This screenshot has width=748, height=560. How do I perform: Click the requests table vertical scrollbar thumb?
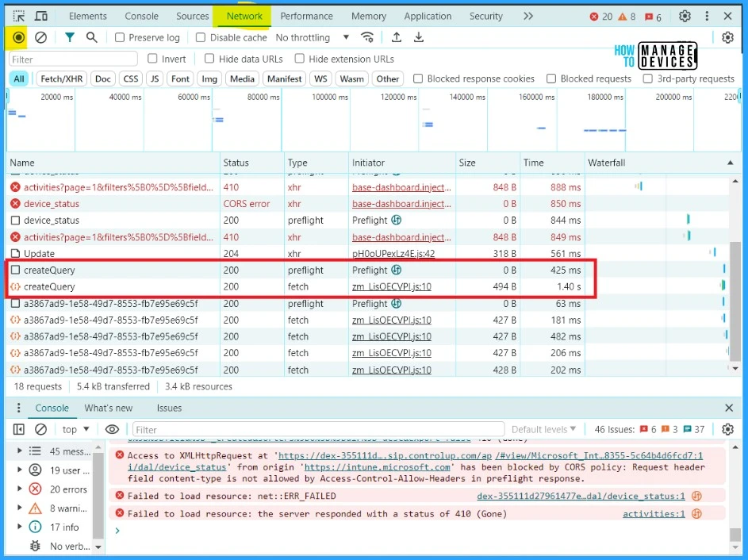[735, 301]
